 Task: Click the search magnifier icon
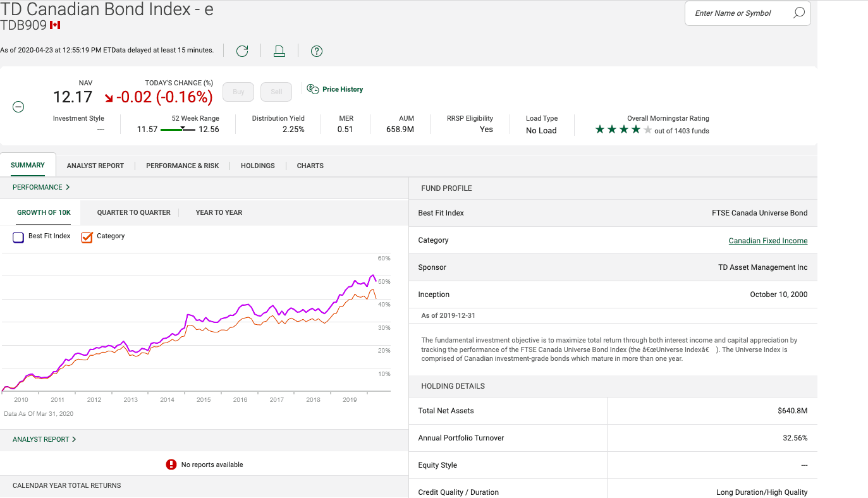[x=799, y=13]
